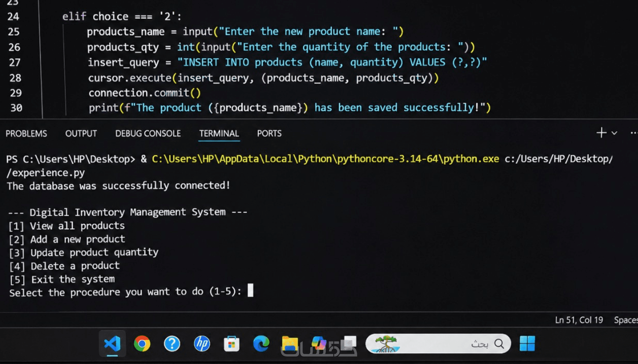The image size is (638, 364).
Task: Click the python.exe path in the terminal
Action: click(x=325, y=159)
